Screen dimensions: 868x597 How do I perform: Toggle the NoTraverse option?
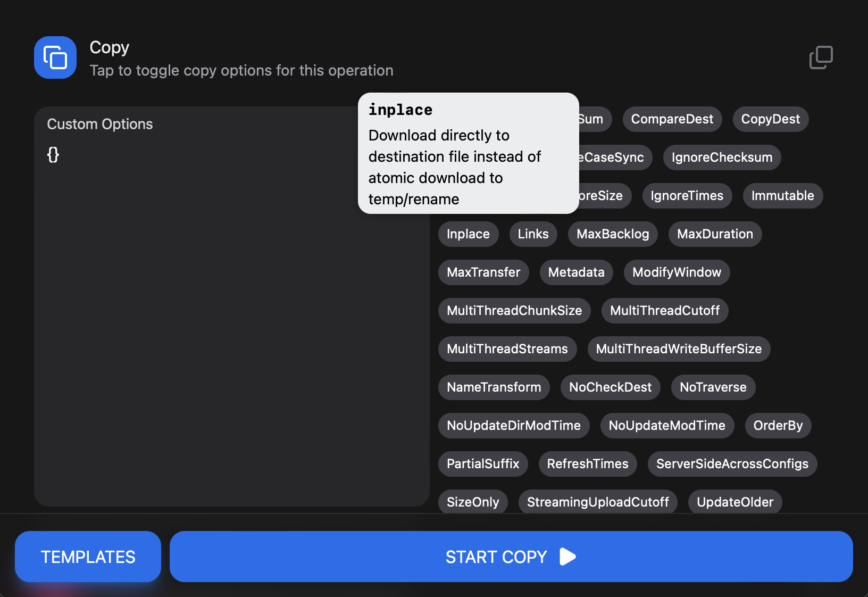coord(713,387)
